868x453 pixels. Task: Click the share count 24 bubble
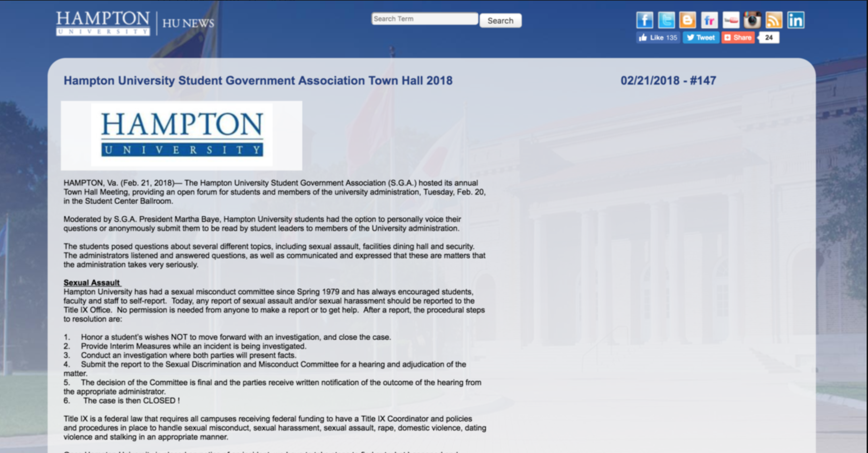pyautogui.click(x=769, y=37)
